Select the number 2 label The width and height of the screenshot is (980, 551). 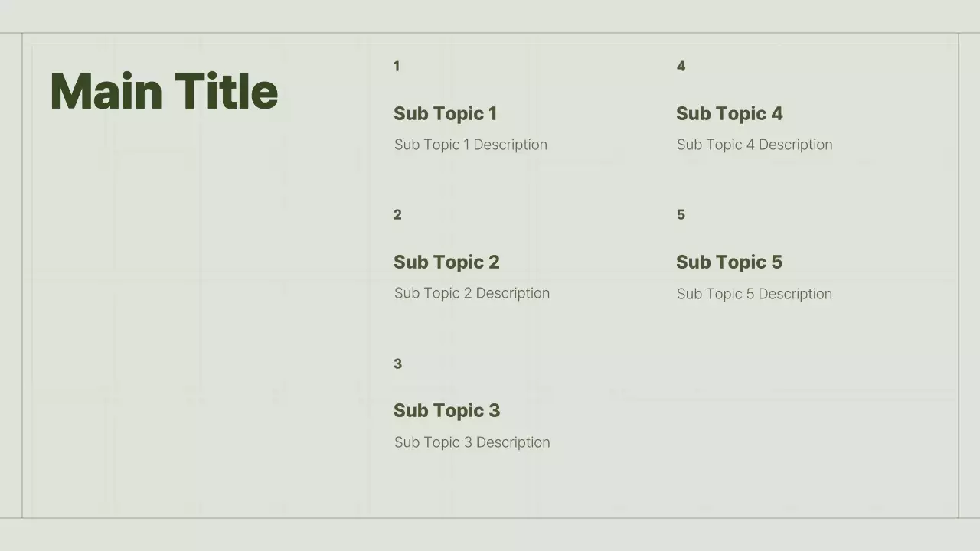pyautogui.click(x=397, y=215)
